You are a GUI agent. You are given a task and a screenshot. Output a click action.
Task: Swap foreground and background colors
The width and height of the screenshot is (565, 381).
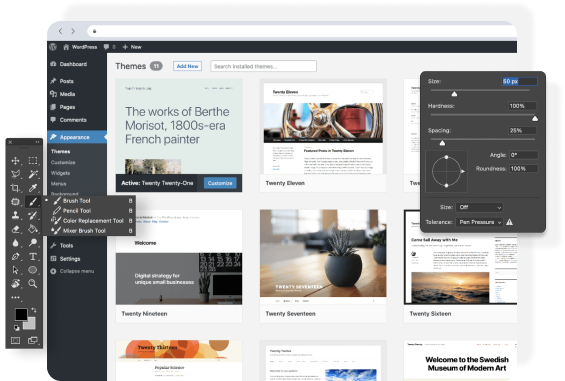[x=34, y=310]
